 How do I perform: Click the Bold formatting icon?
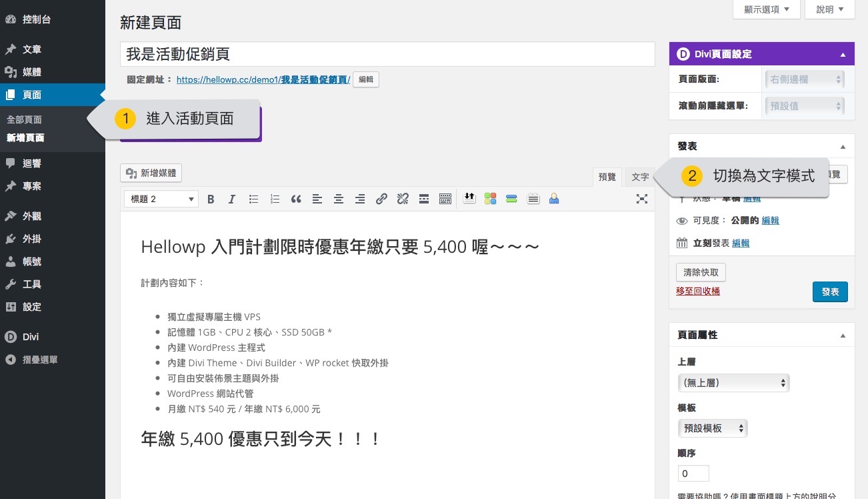[211, 199]
